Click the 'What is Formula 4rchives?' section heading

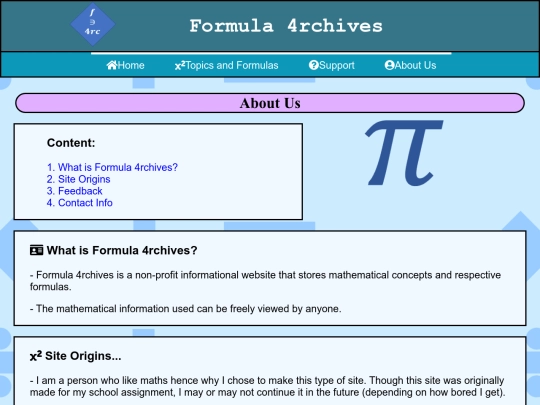[x=122, y=250]
